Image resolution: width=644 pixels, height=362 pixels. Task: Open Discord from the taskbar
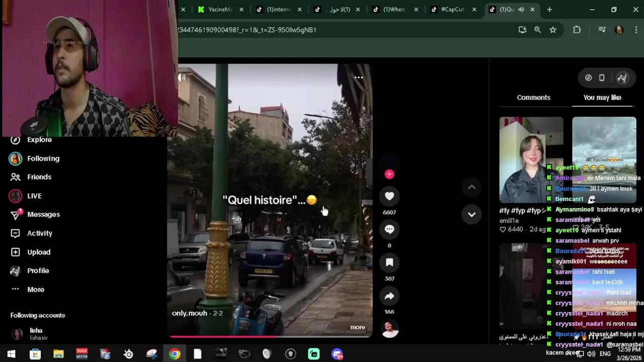[x=337, y=354]
